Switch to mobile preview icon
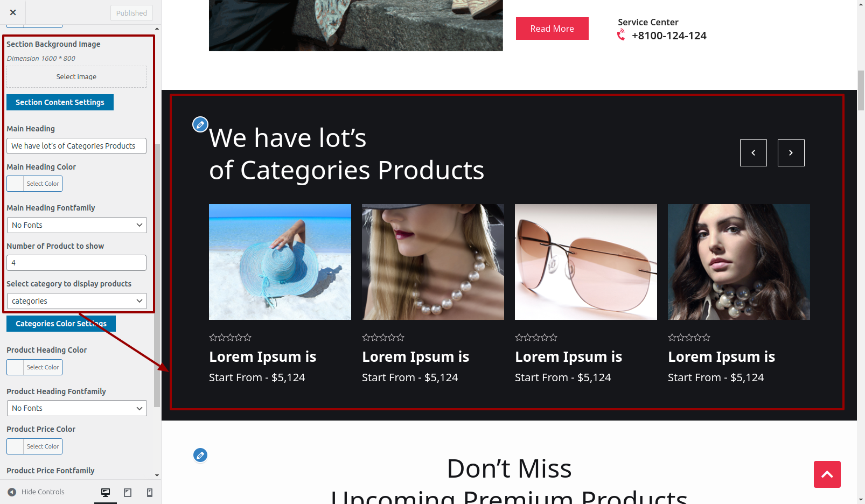This screenshot has height=504, width=865. point(150,492)
